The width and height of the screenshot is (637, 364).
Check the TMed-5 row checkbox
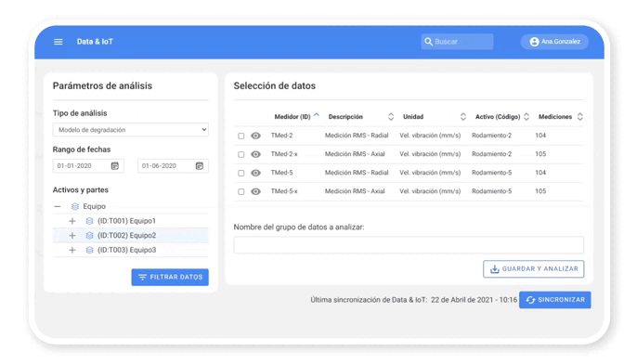(x=241, y=173)
